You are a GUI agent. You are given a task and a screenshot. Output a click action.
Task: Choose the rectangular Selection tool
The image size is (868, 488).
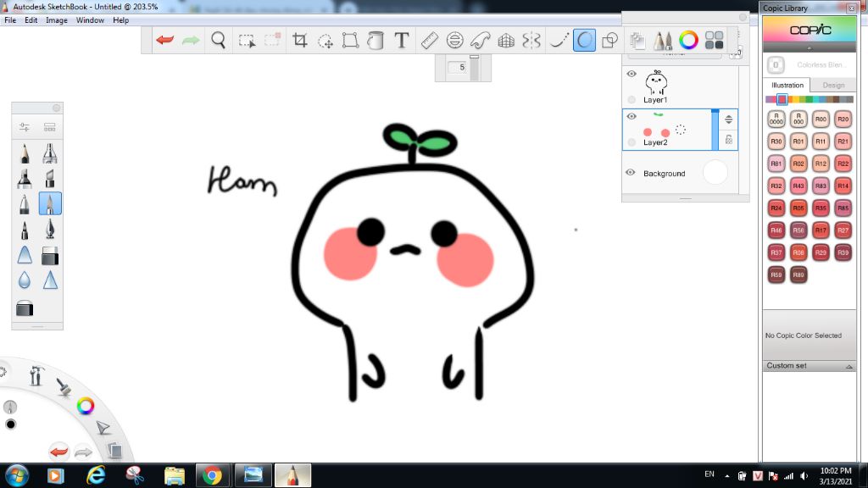click(x=247, y=41)
